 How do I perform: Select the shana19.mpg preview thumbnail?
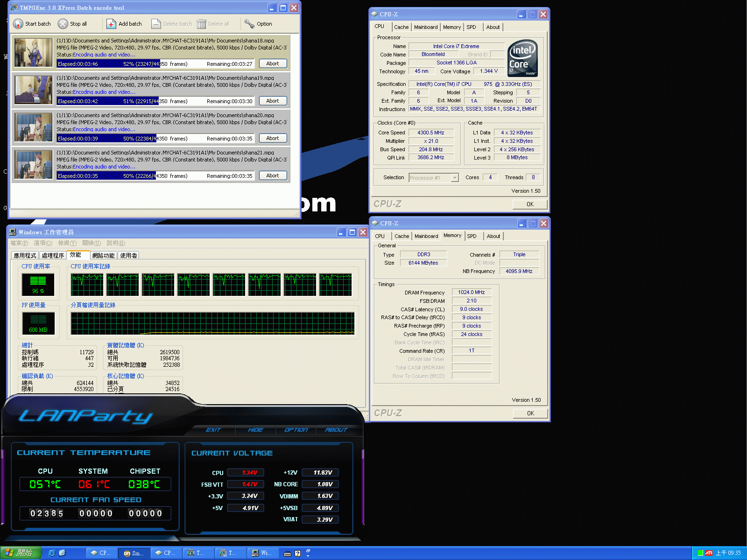tap(34, 90)
